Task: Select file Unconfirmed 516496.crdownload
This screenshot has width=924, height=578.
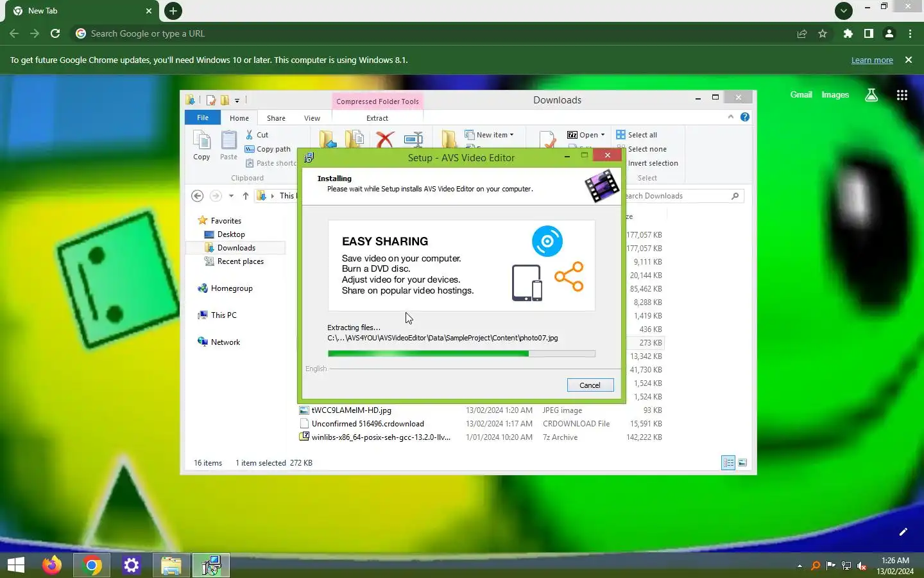Action: point(367,424)
